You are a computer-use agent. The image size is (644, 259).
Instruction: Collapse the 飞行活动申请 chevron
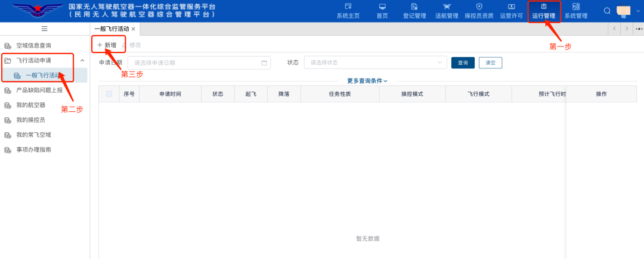click(82, 61)
